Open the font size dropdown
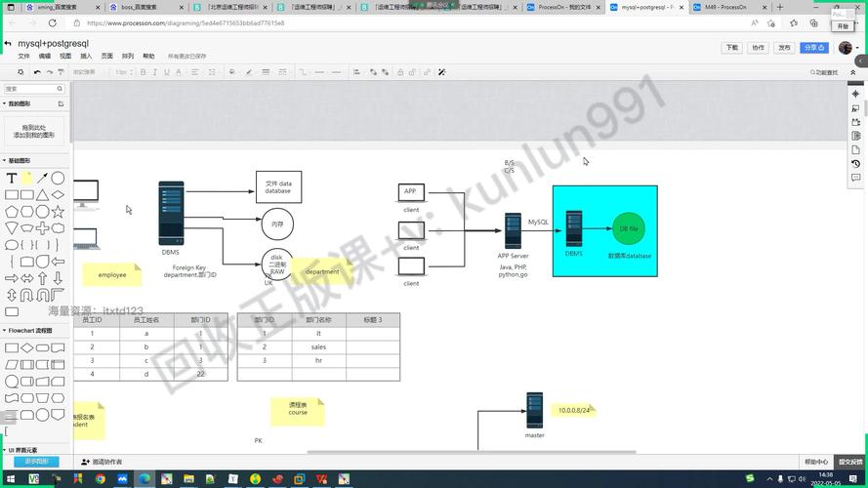Image resolution: width=868 pixels, height=488 pixels. click(123, 72)
